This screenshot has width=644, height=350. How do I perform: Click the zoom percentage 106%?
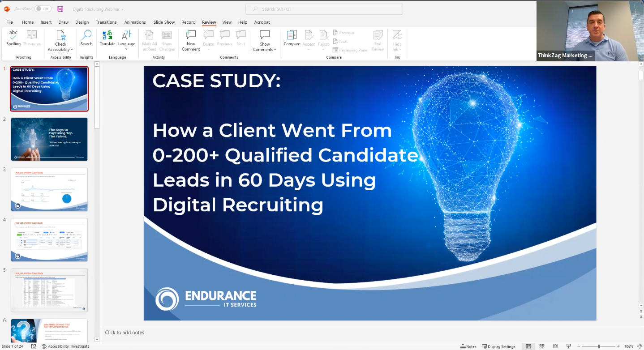[629, 346]
